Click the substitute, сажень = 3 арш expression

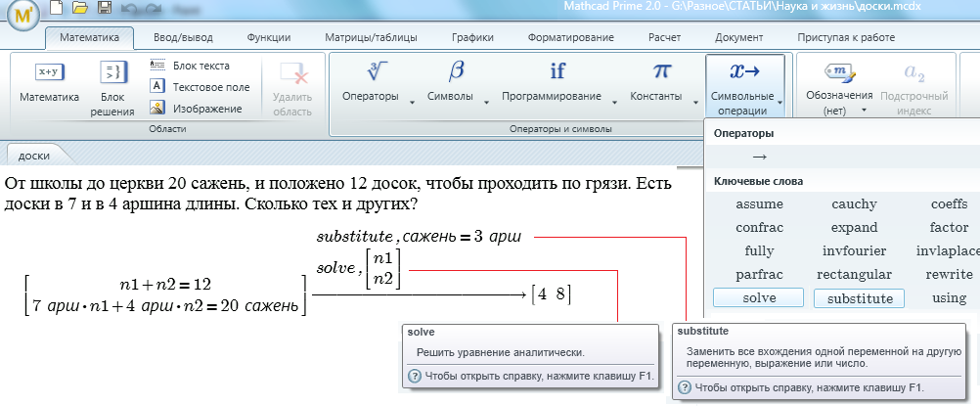click(419, 237)
